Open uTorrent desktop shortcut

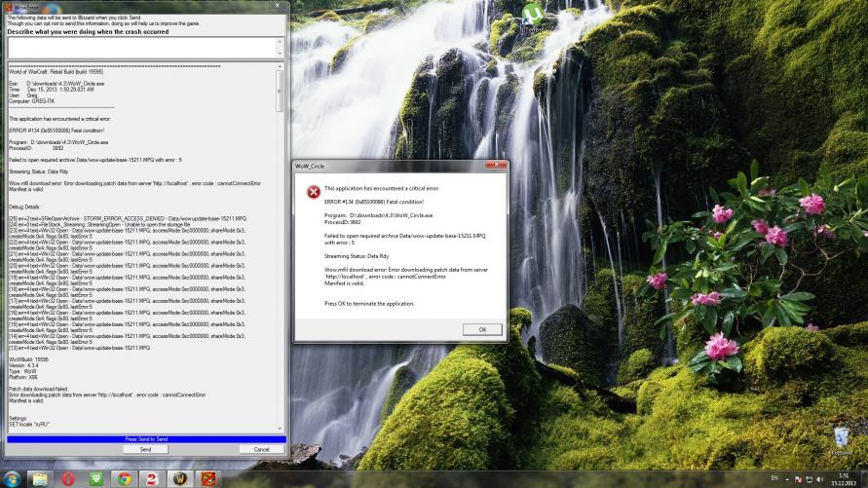(x=533, y=17)
